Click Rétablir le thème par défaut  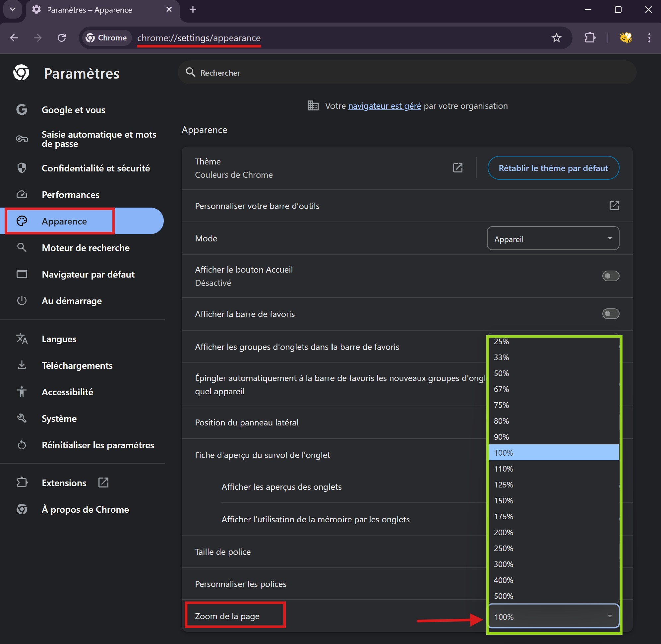[553, 168]
